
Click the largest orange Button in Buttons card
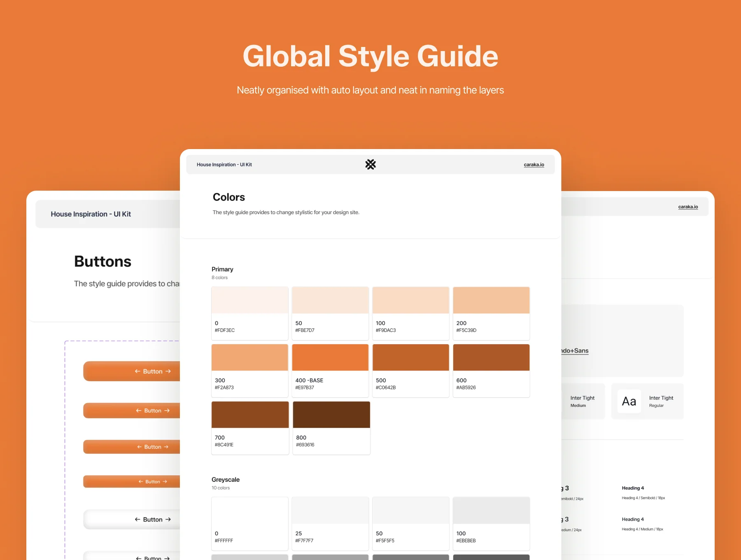pyautogui.click(x=132, y=371)
